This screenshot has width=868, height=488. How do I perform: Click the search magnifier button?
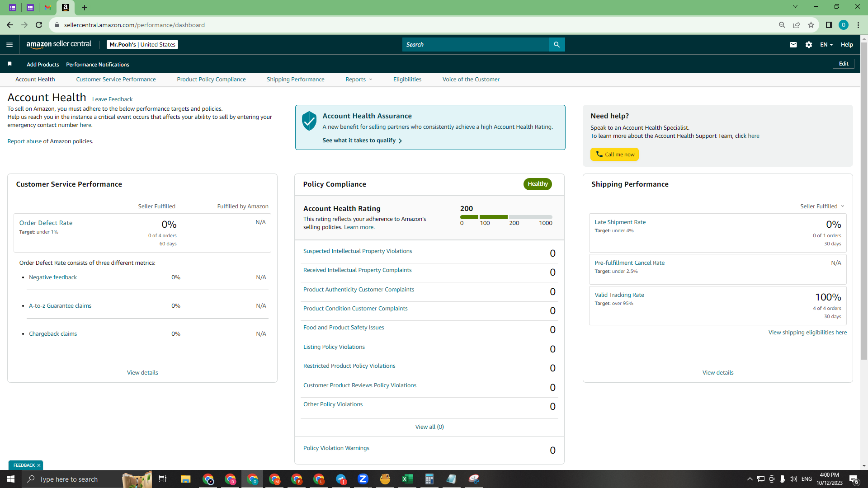(557, 44)
